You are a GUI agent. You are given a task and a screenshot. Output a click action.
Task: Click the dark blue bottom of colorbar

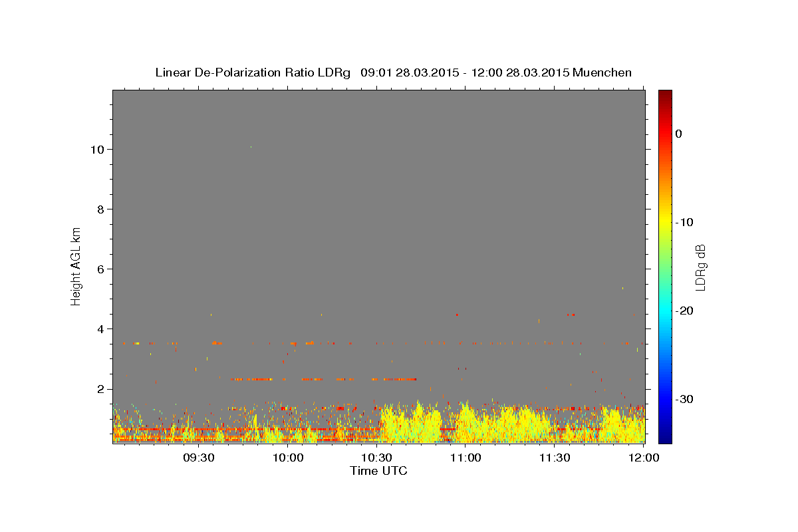point(665,438)
